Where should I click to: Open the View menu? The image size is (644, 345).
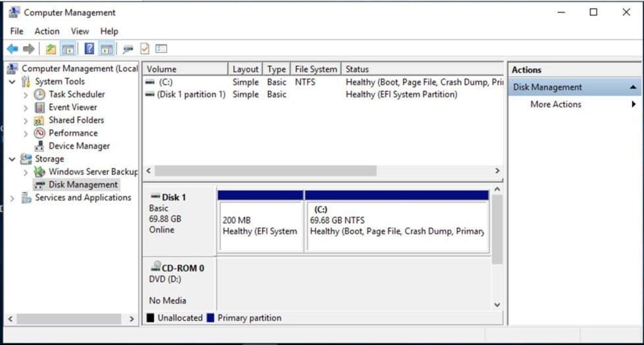point(80,31)
